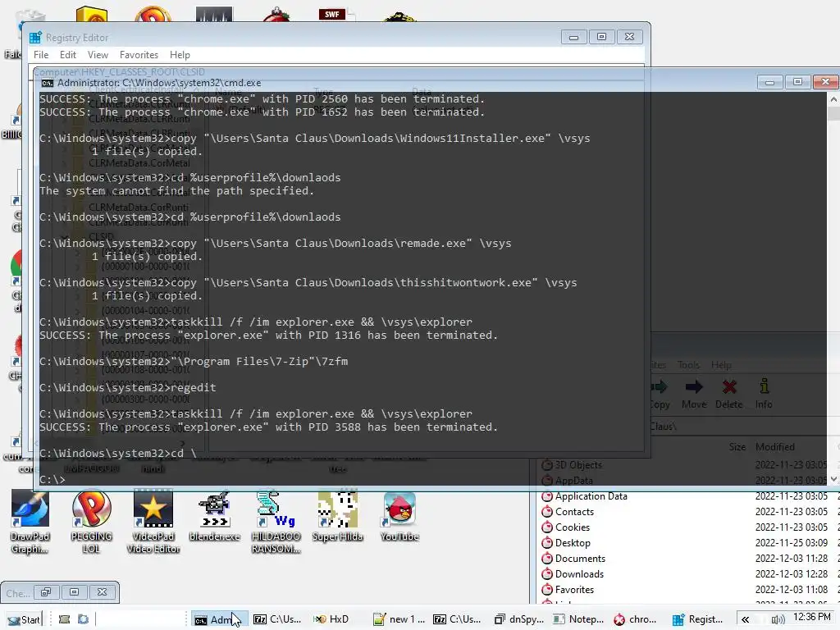Switch to chrome taskbar button
Image resolution: width=840 pixels, height=630 pixels.
pos(636,619)
